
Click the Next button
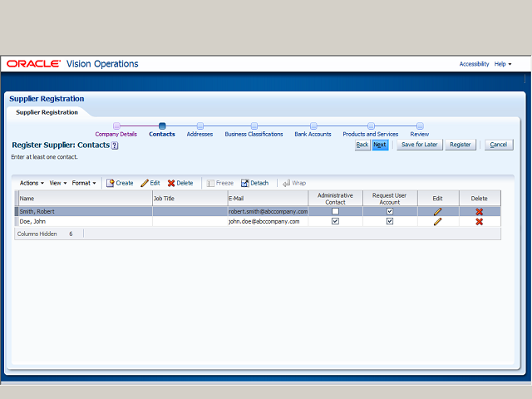(x=380, y=145)
